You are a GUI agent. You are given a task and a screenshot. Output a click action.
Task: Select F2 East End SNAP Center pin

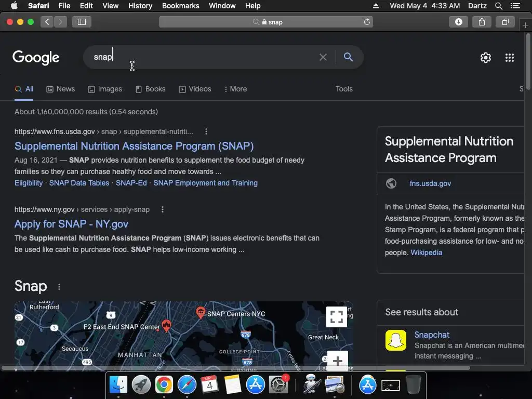166,326
